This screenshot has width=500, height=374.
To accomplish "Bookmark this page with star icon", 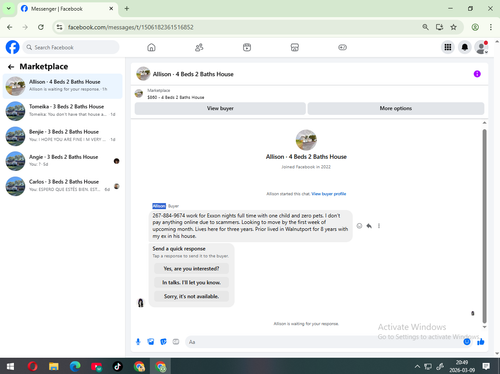I will pos(453,27).
